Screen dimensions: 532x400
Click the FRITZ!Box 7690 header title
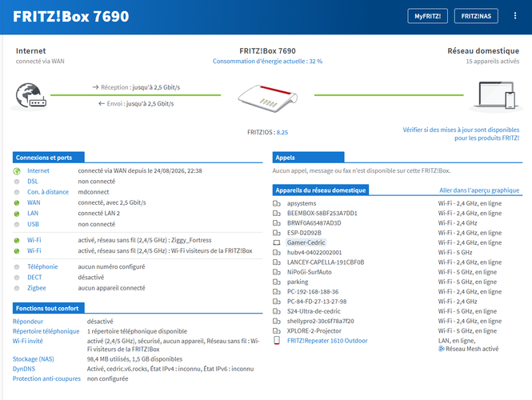[71, 16]
